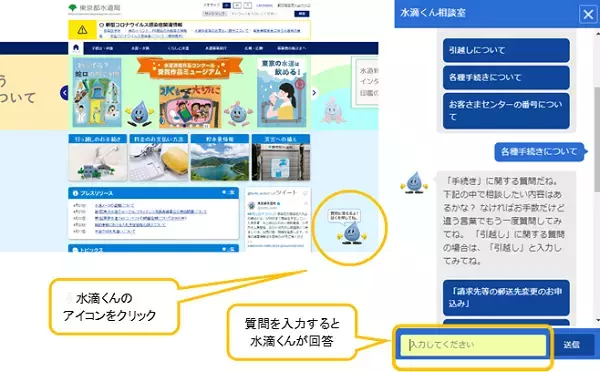Choose 引越しについて chat option
This screenshot has height=372, width=600.
[x=506, y=50]
